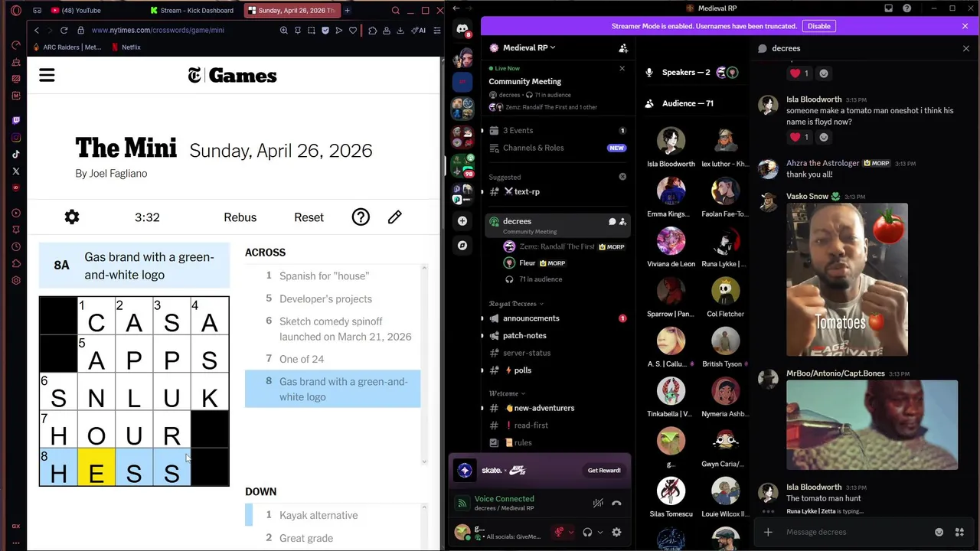Disconnect from voice channel

point(616,503)
